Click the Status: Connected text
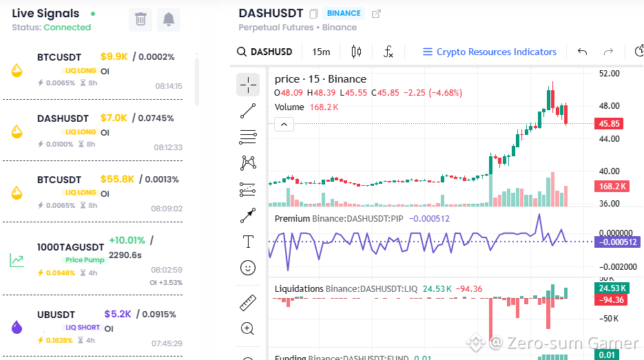This screenshot has width=644, height=360. click(52, 28)
